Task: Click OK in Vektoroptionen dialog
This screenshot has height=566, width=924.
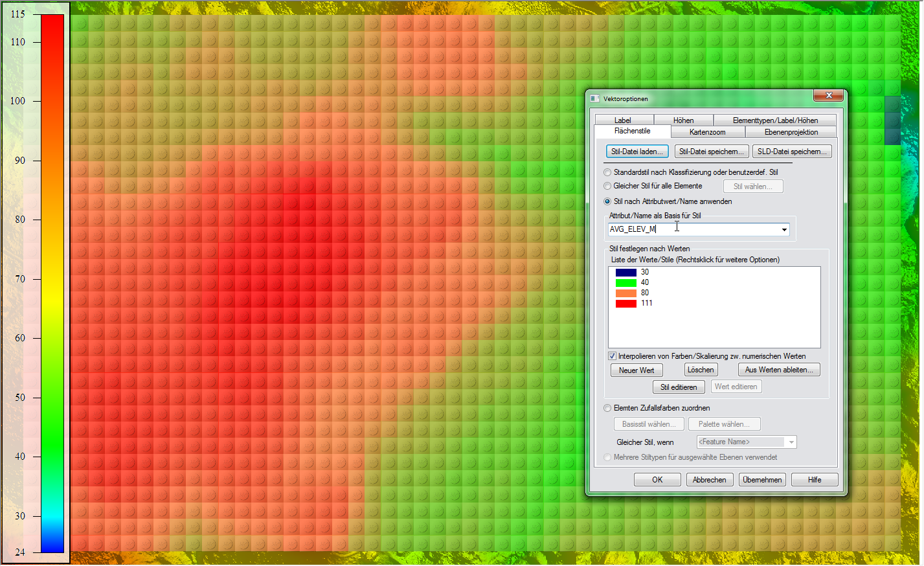Action: pyautogui.click(x=657, y=480)
